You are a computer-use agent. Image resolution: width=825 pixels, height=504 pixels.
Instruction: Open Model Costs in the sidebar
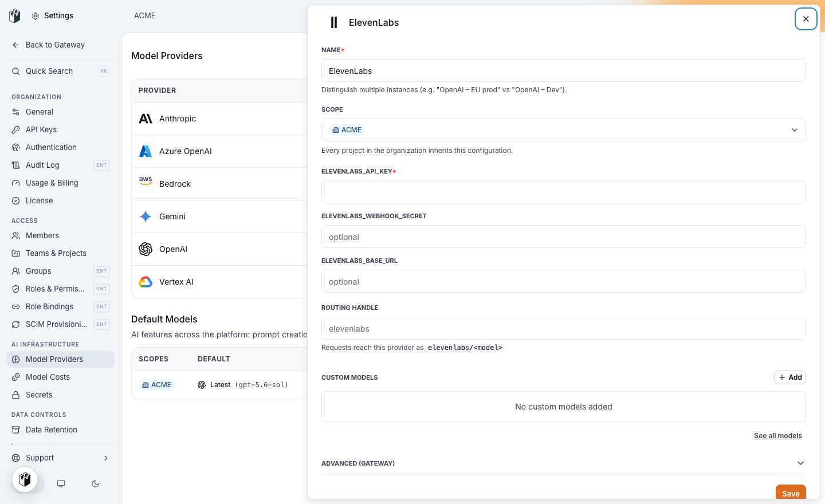pyautogui.click(x=61, y=377)
